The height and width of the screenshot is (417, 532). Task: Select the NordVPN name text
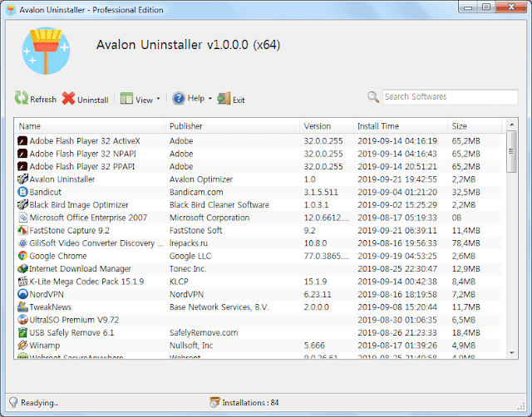pyautogui.click(x=47, y=294)
